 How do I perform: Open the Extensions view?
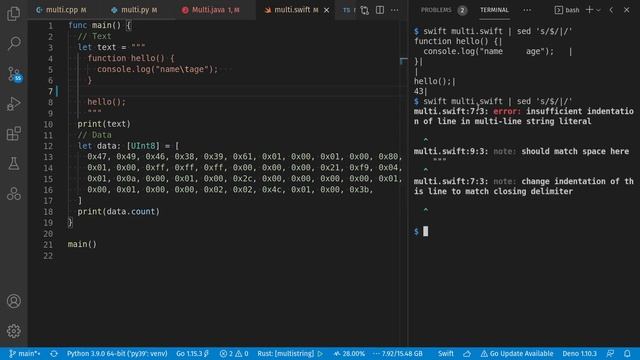(x=13, y=133)
